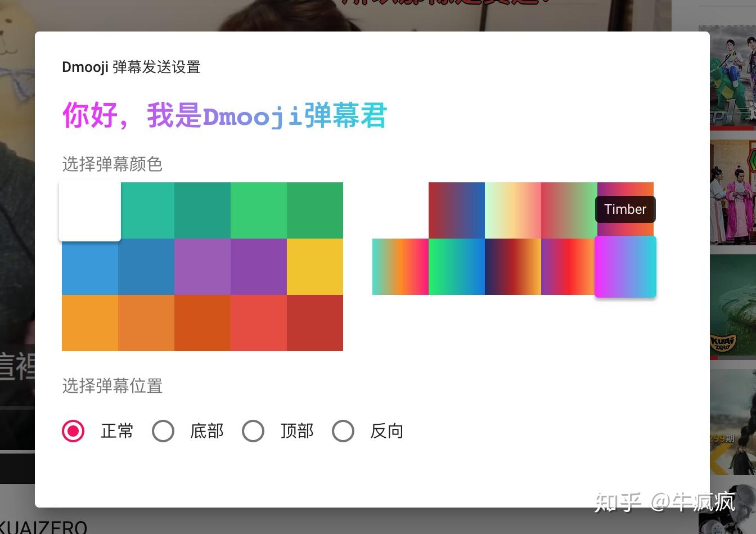Pick the dark red swatch
Image resolution: width=756 pixels, height=534 pixels.
(x=315, y=323)
